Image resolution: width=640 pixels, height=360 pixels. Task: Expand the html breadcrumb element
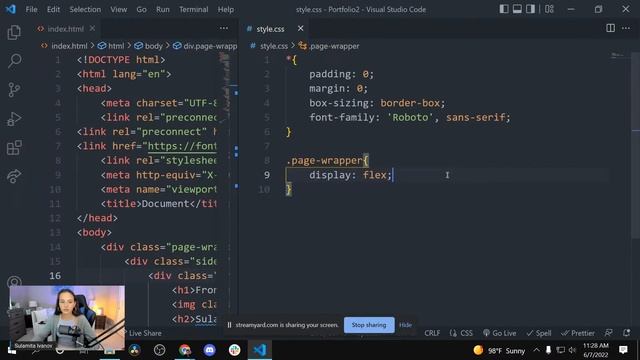pos(111,46)
